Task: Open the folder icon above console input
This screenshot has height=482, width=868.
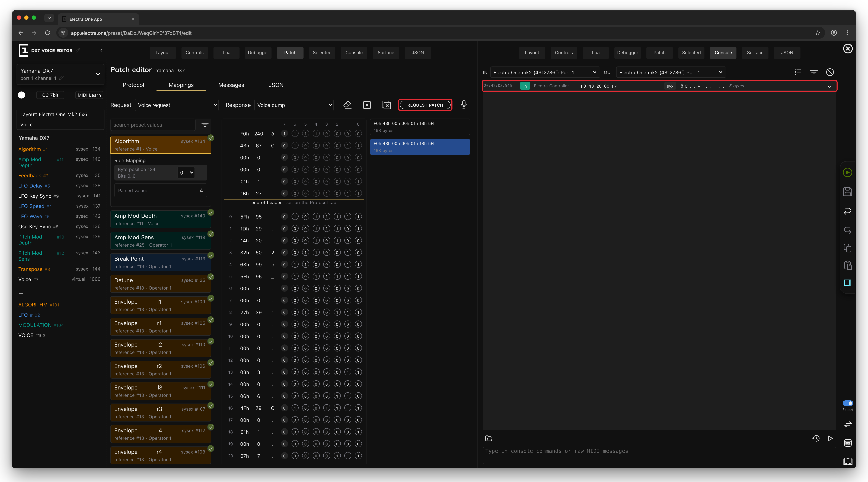Action: 489,439
